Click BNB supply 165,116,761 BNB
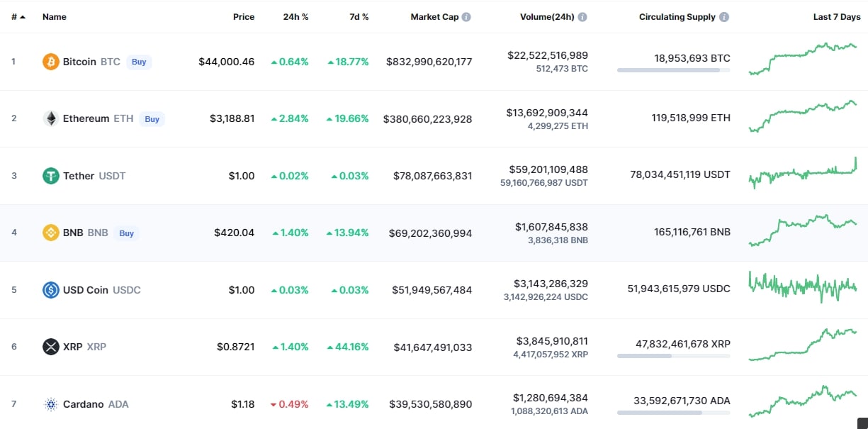 tap(692, 232)
